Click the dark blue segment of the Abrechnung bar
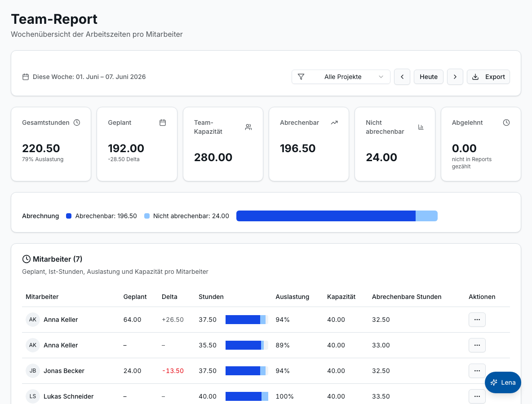532x404 pixels. tap(326, 216)
